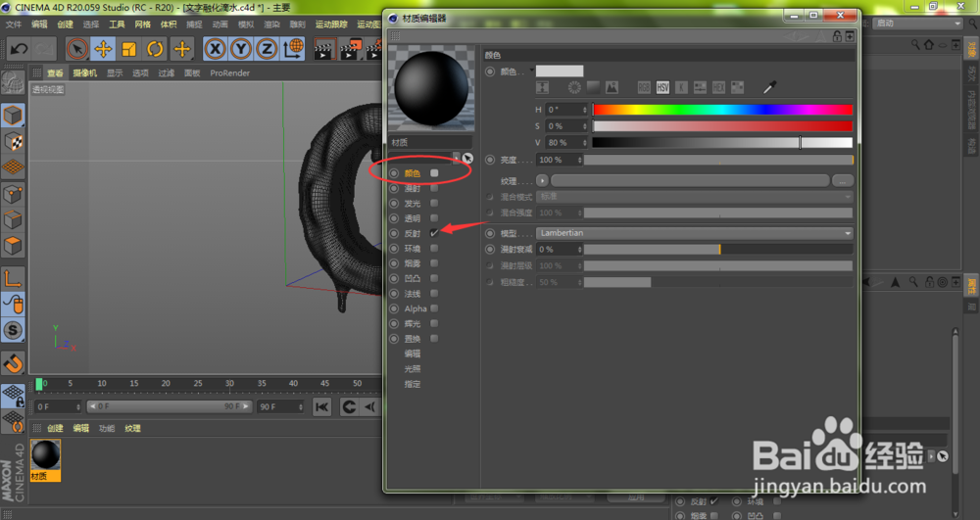The width and height of the screenshot is (980, 520).
Task: Open the 工具 menu
Action: click(x=117, y=24)
